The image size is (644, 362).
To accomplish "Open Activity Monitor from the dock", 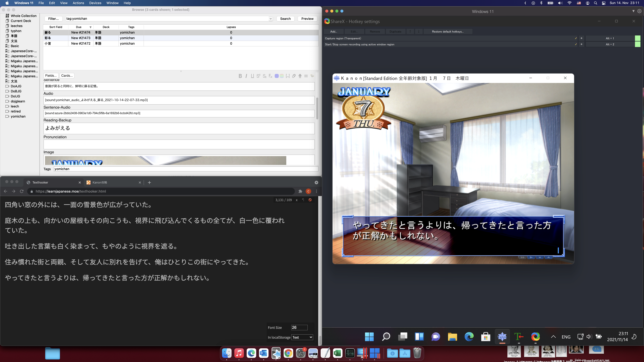I will (x=350, y=353).
